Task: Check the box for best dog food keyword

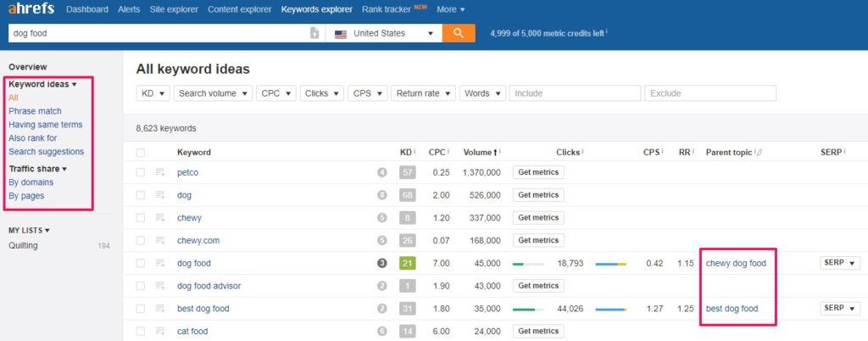Action: tap(141, 309)
